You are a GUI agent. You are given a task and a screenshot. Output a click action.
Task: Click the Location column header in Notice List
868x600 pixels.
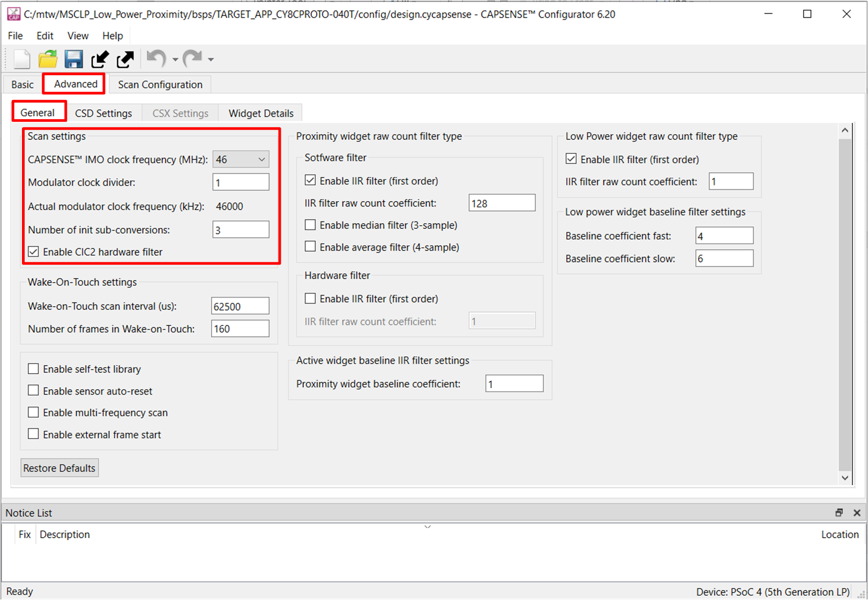coord(840,534)
